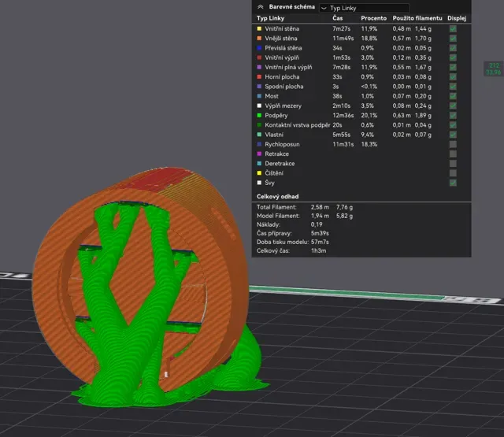This screenshot has width=504, height=437.
Task: Enable display of Rychloposun travel moves
Action: [453, 144]
